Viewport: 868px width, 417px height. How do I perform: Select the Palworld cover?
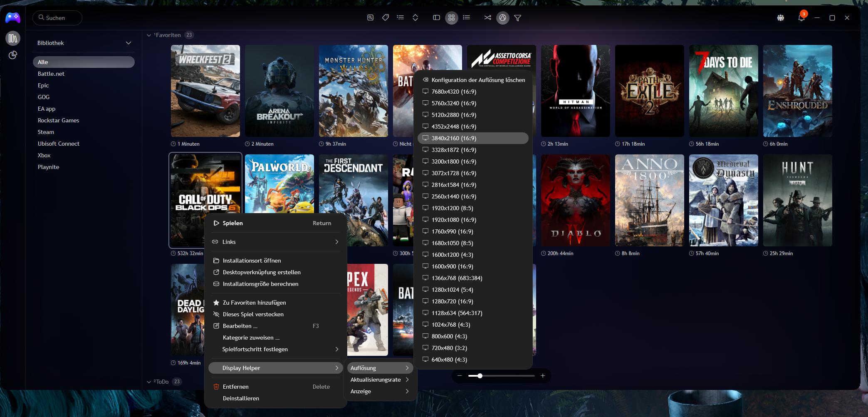pyautogui.click(x=279, y=184)
